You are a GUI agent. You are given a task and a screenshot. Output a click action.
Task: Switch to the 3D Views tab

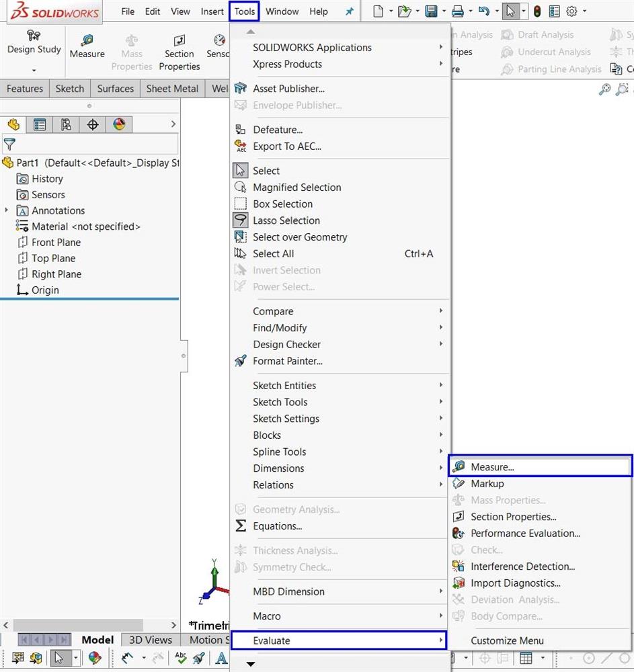151,640
